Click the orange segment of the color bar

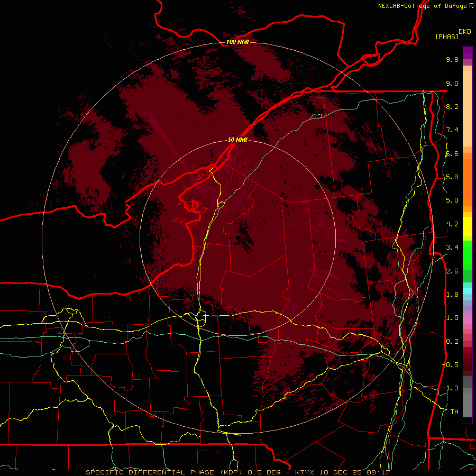pos(467,182)
